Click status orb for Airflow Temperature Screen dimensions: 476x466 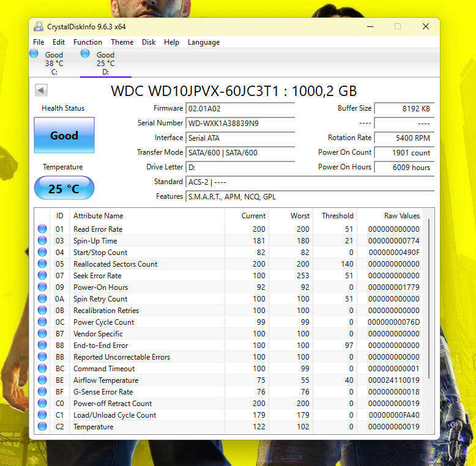click(42, 380)
